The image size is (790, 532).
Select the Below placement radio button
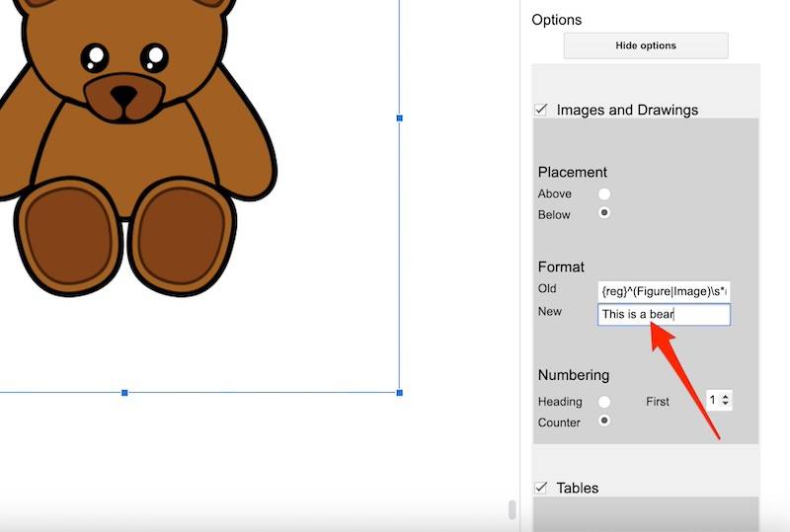604,212
